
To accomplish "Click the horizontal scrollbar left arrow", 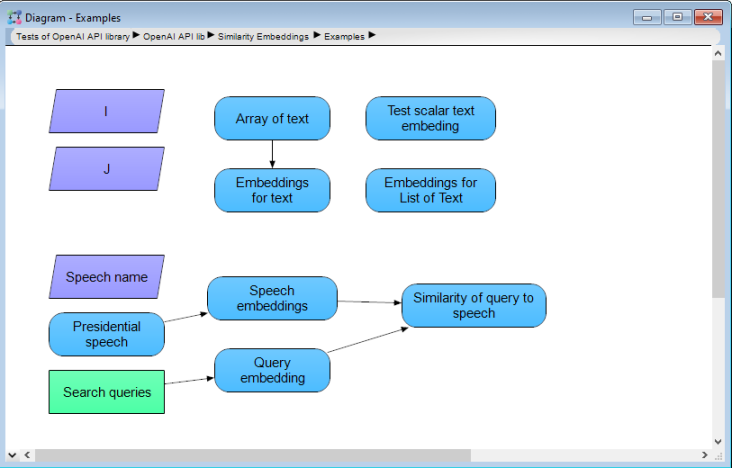I will (27, 455).
